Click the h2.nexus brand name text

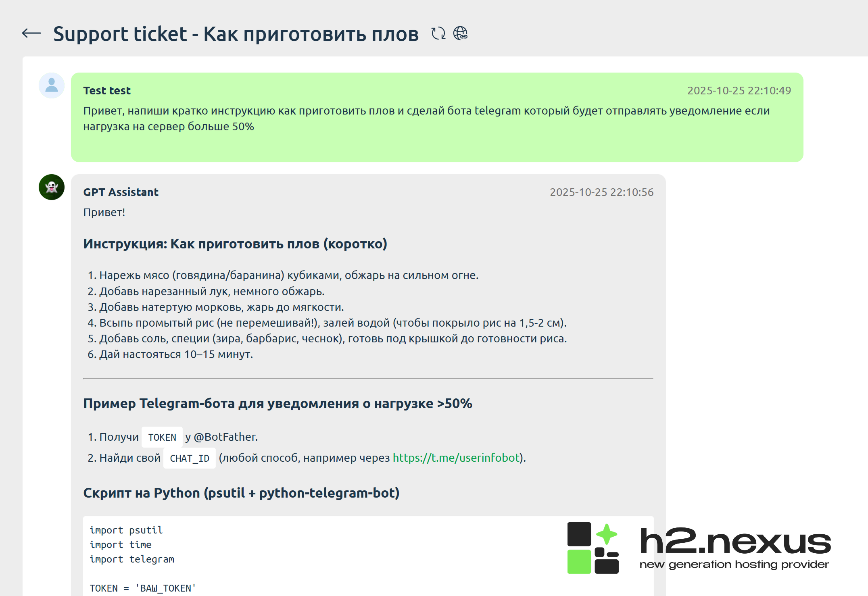pos(735,542)
